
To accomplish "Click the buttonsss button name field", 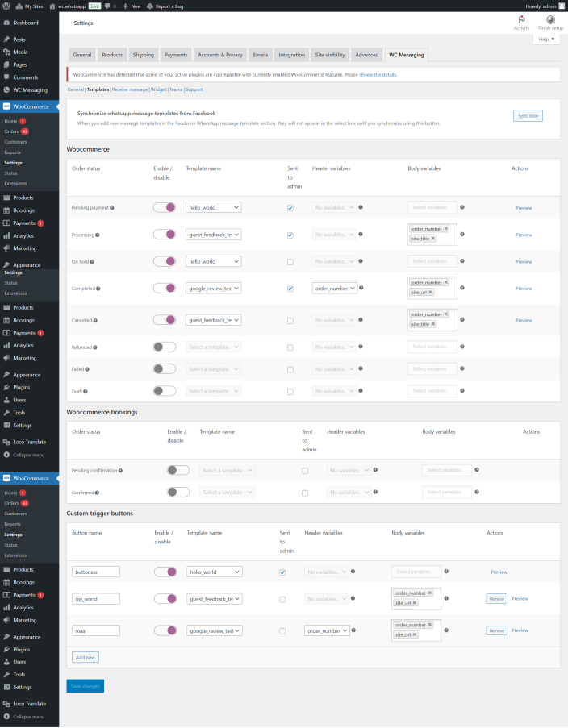I will pos(95,572).
